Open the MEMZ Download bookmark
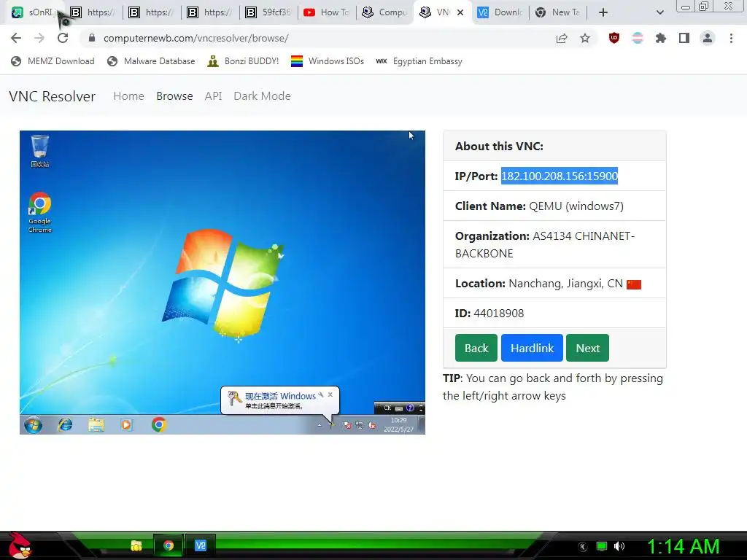Image resolution: width=747 pixels, height=560 pixels. pos(53,61)
